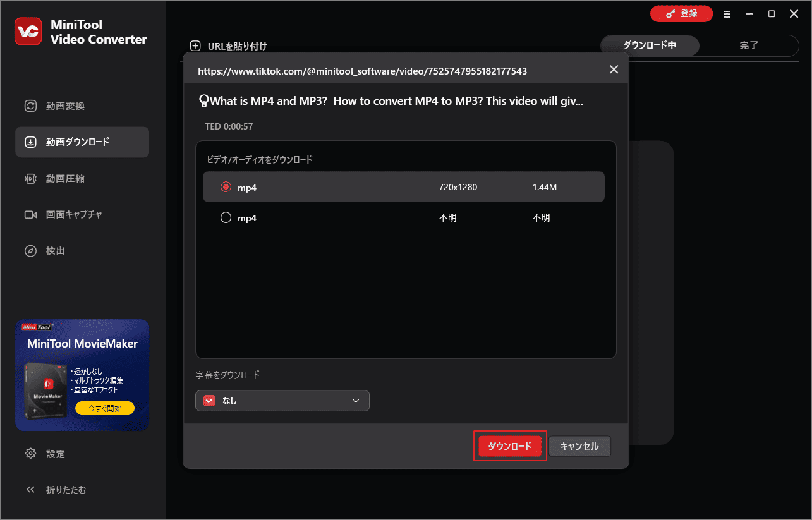This screenshot has width=812, height=520.
Task: Click the MiniTool Video Converter logo icon
Action: [28, 32]
